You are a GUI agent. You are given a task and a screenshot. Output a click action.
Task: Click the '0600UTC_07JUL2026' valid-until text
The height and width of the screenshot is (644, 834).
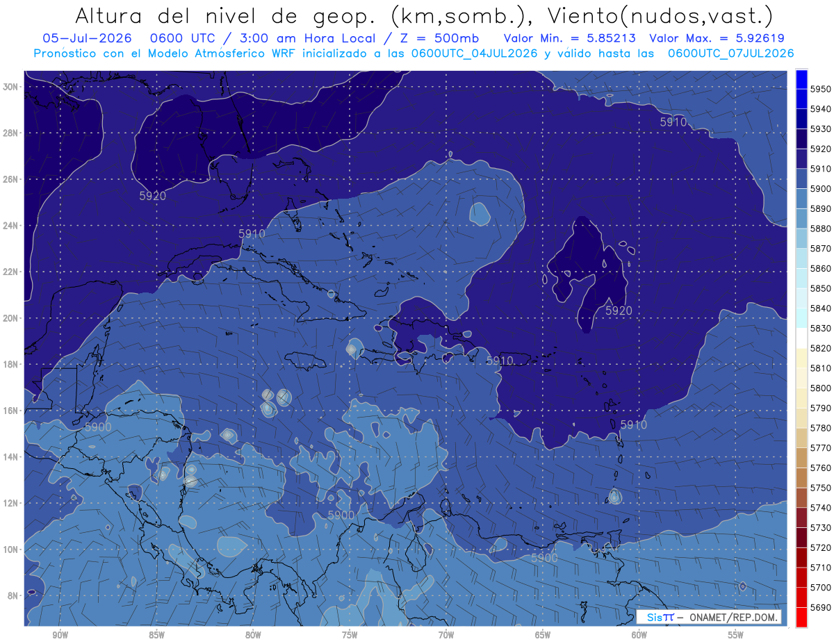click(x=731, y=53)
